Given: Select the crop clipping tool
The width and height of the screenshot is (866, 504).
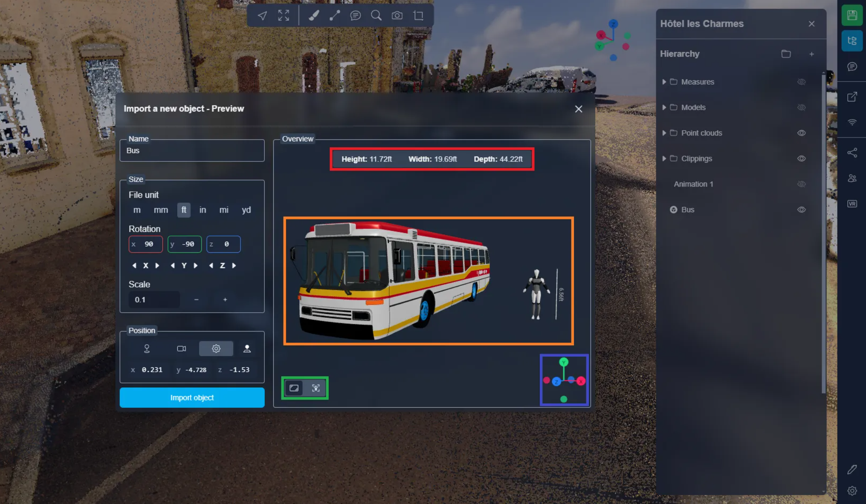Looking at the screenshot, I should click(x=418, y=16).
